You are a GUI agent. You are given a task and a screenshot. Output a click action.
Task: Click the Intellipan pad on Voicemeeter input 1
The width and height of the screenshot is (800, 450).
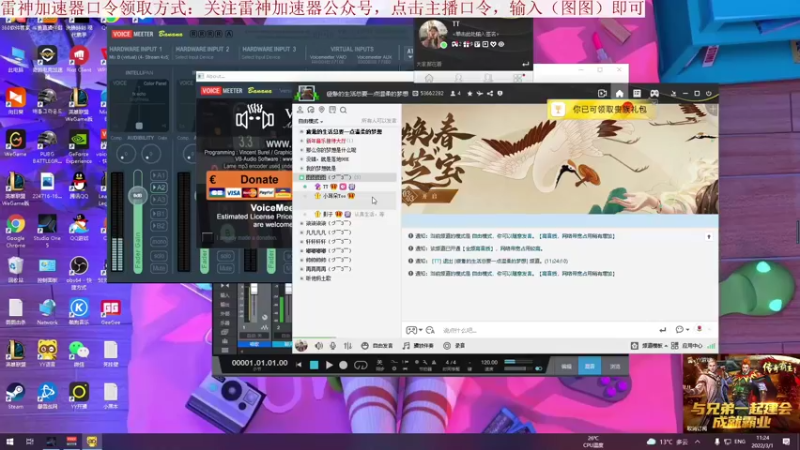coord(139,105)
